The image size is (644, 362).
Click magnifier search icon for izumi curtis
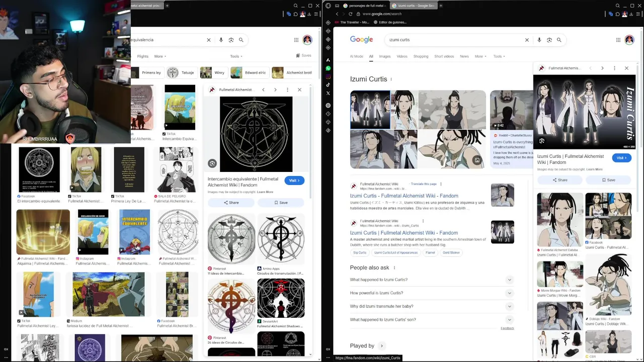point(559,40)
